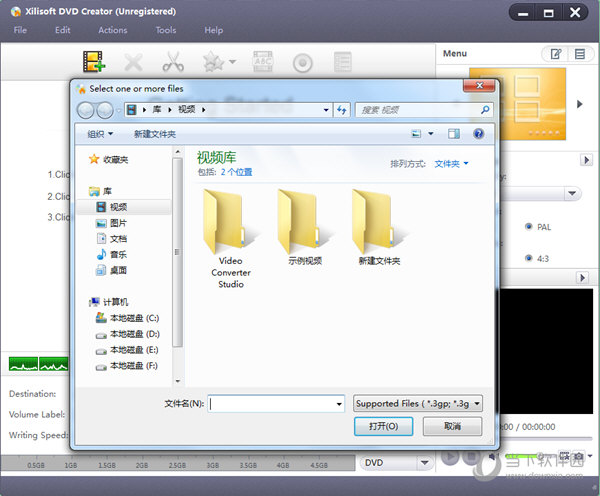The width and height of the screenshot is (600, 496).
Task: Open the 文件名 history dropdown arrow
Action: [339, 404]
